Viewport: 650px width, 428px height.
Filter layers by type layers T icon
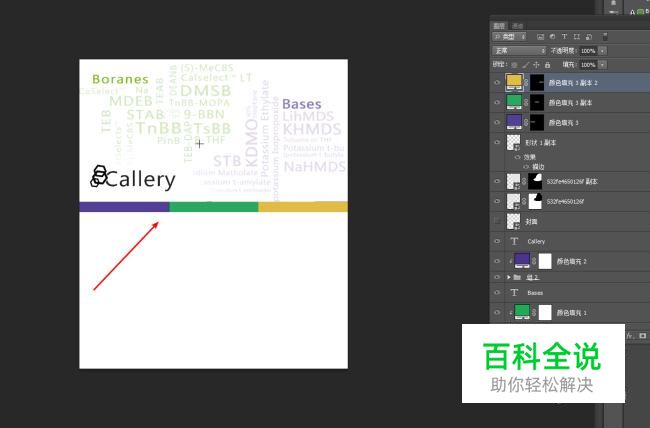564,37
